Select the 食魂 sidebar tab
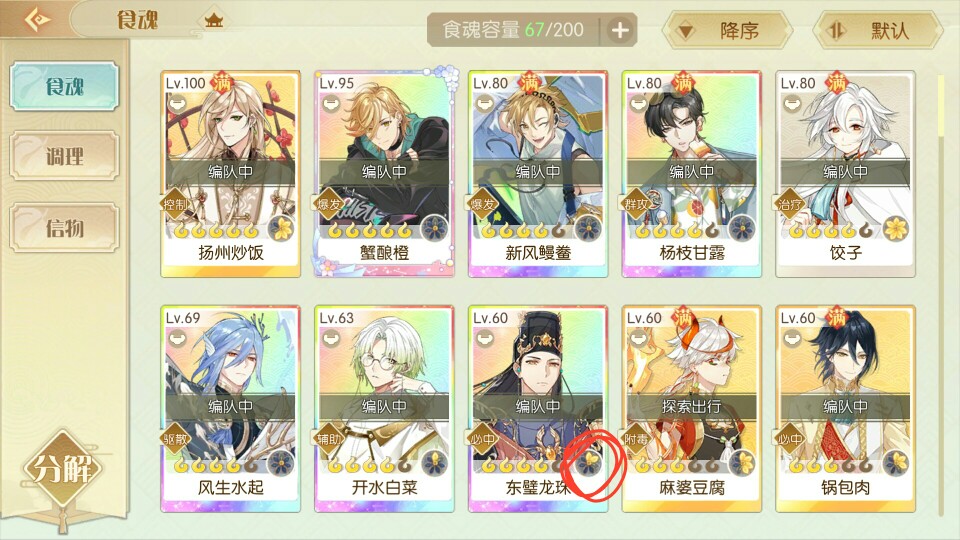The height and width of the screenshot is (540, 960). pyautogui.click(x=64, y=86)
